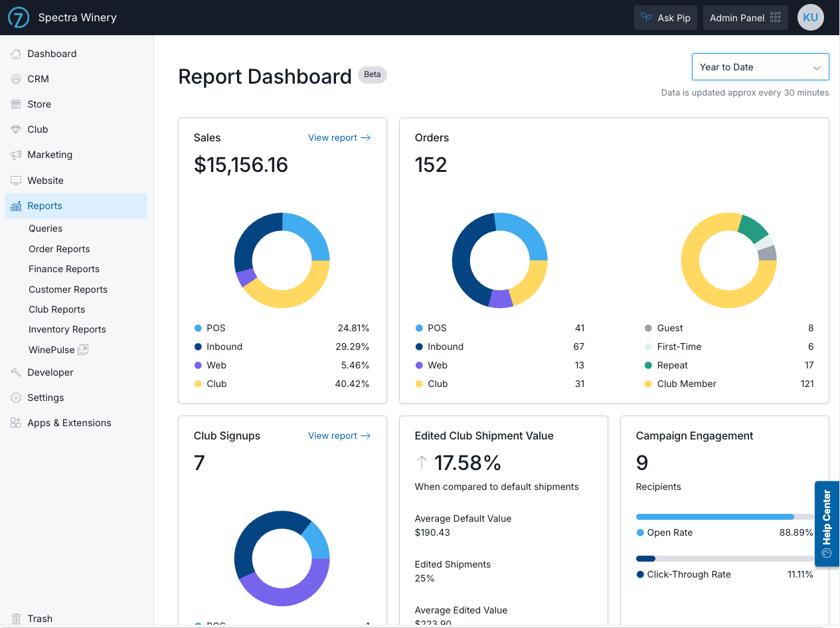Click the Beta badge

tap(373, 74)
